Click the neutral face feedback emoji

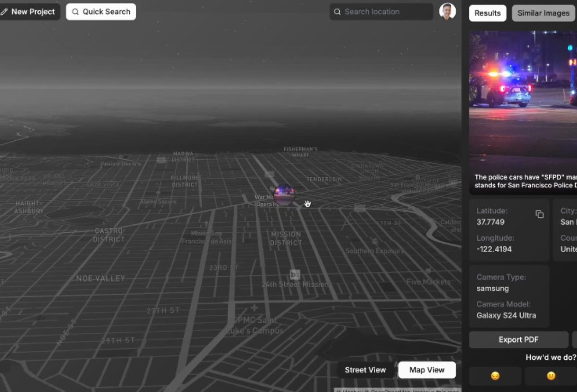tap(551, 376)
